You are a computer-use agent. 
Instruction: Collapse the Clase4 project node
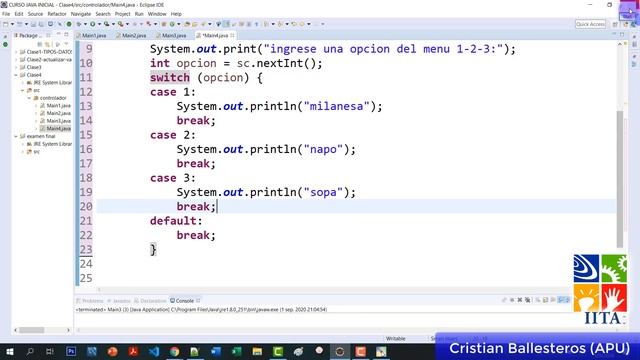coord(16,75)
